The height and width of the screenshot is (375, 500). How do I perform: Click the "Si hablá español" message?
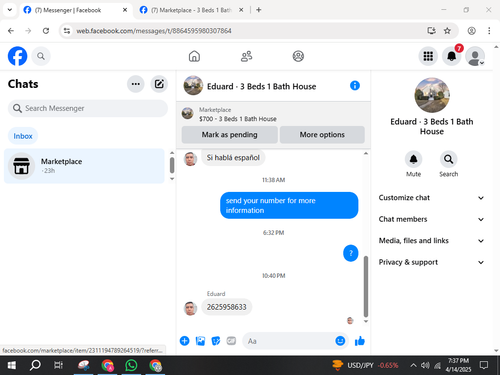point(233,157)
